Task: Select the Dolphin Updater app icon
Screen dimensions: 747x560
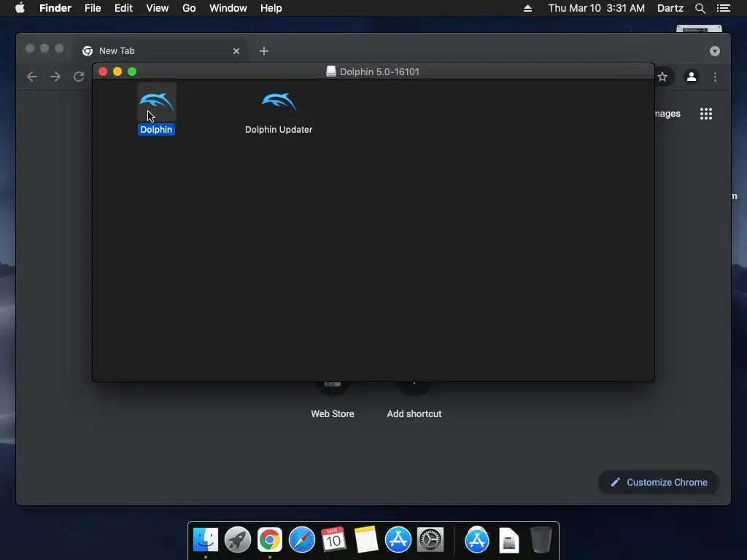Action: [279, 102]
